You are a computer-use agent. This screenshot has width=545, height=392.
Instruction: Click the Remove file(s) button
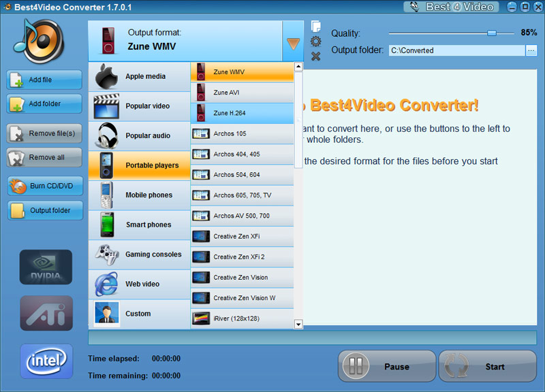click(x=44, y=133)
